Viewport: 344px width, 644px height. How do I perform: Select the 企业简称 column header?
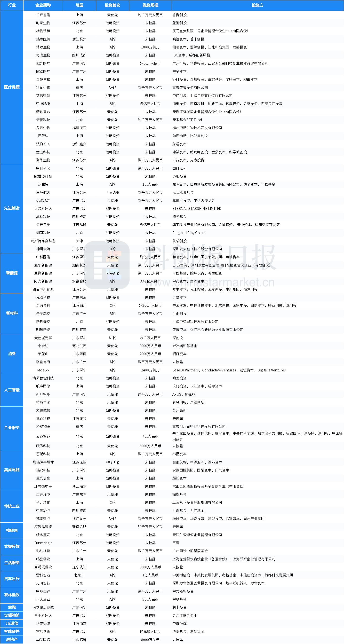coord(43,5)
